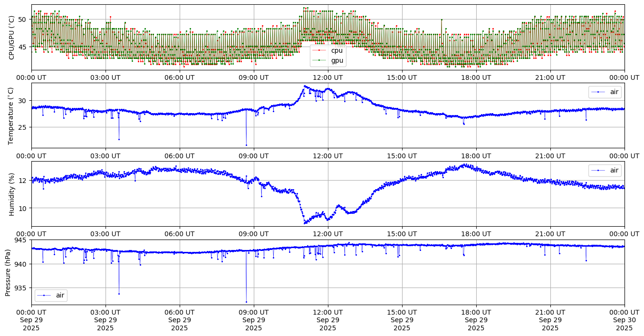This screenshot has width=644, height=336.
Task: Select the humidity minimum point near 11:00 UT
Action: [305, 223]
